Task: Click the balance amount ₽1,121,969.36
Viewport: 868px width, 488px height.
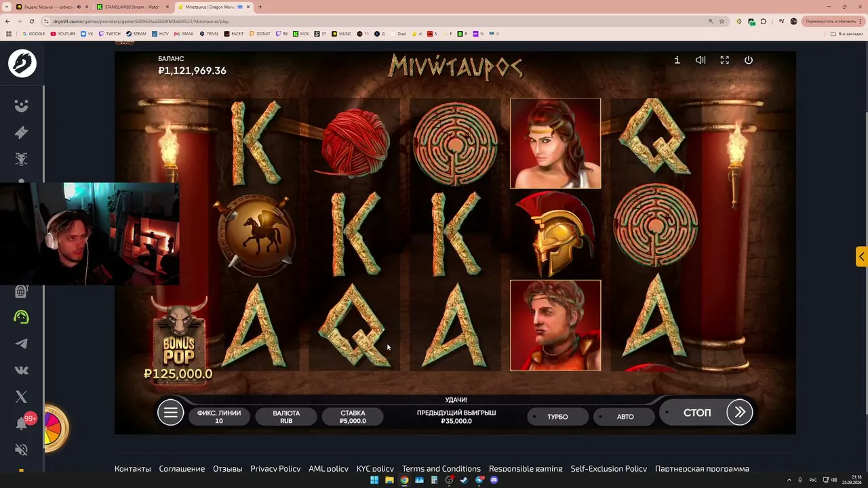Action: (x=192, y=70)
